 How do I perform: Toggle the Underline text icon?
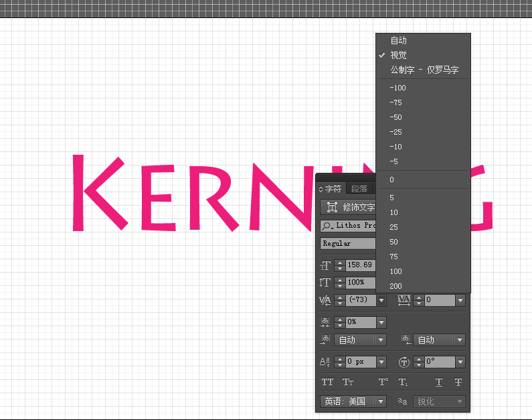(x=439, y=382)
